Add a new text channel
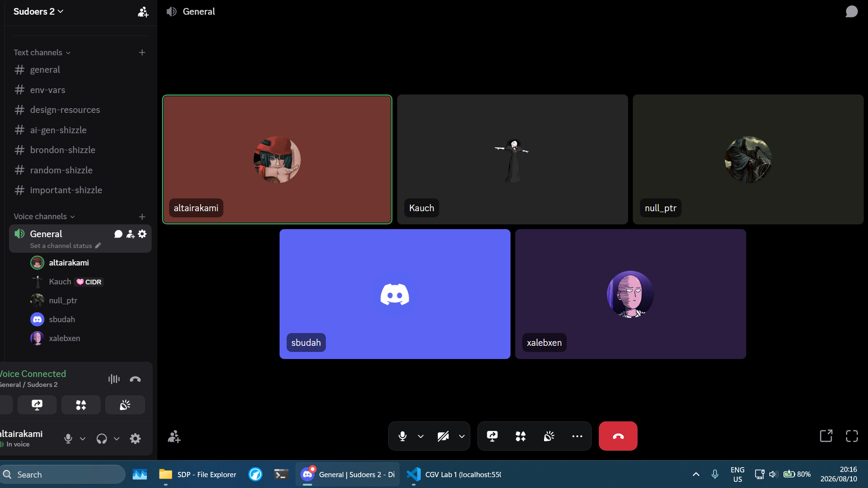 click(142, 52)
